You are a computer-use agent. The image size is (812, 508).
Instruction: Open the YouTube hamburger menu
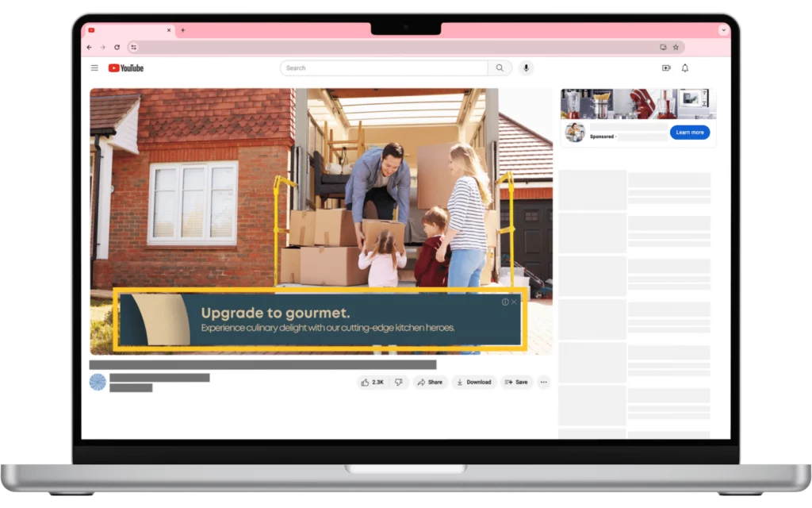pyautogui.click(x=94, y=67)
